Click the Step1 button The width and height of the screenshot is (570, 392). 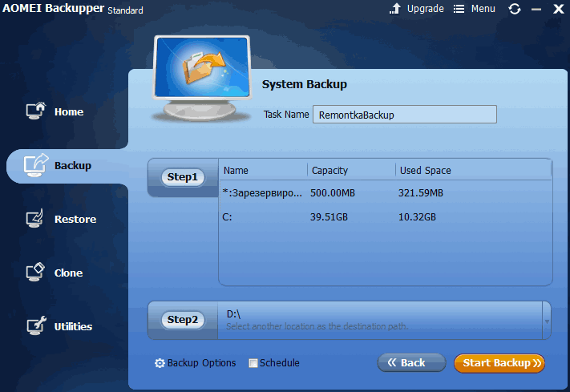tap(183, 177)
